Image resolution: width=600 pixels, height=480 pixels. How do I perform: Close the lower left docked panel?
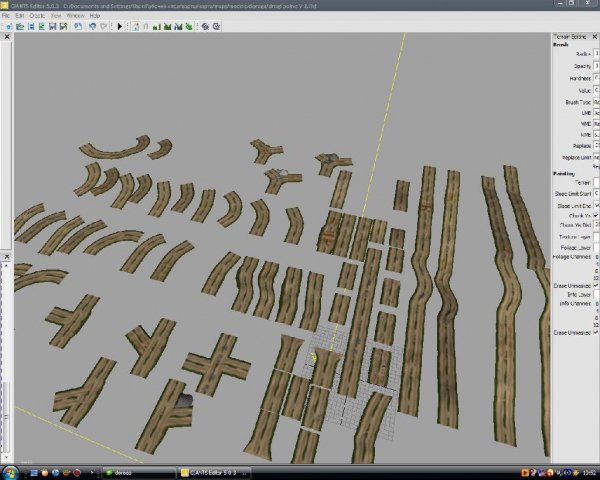[7, 256]
